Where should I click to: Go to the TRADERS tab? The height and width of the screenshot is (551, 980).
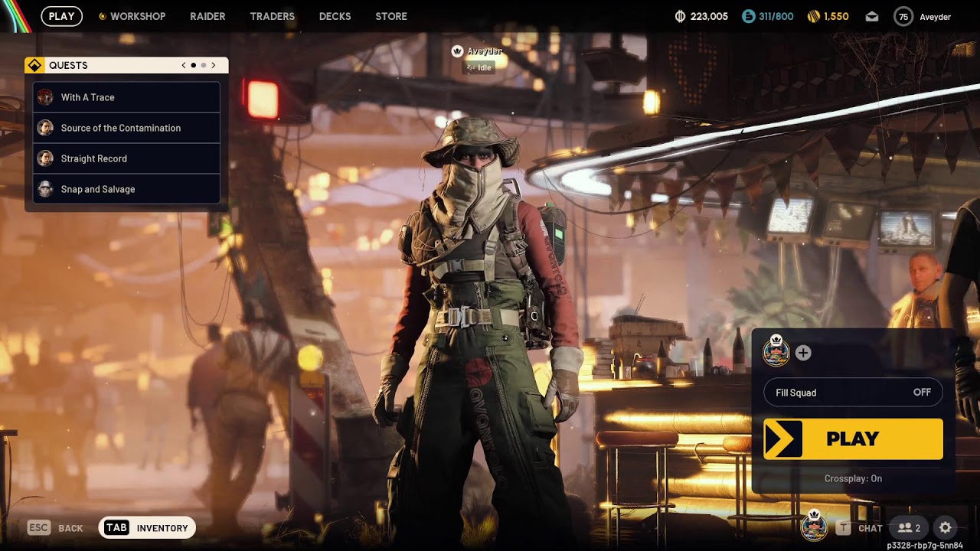(x=272, y=16)
